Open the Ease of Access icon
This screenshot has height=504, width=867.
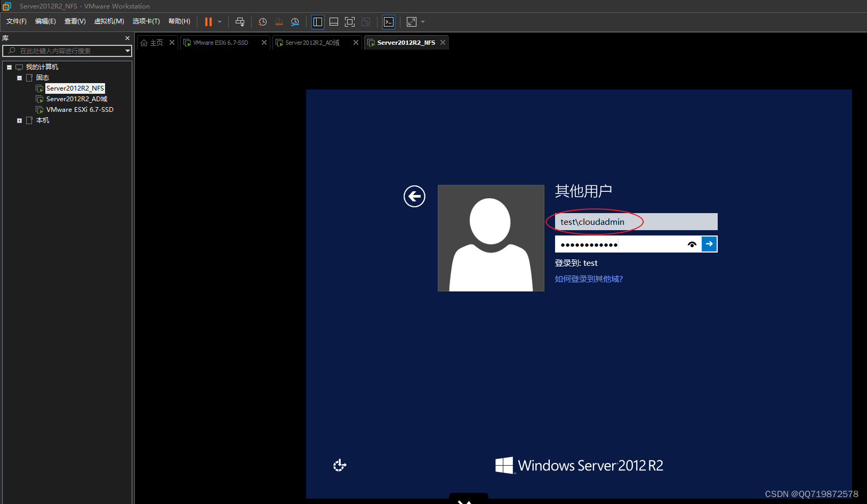pos(340,466)
